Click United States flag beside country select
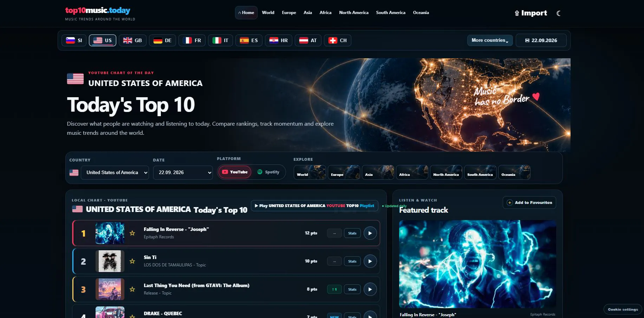 (74, 173)
